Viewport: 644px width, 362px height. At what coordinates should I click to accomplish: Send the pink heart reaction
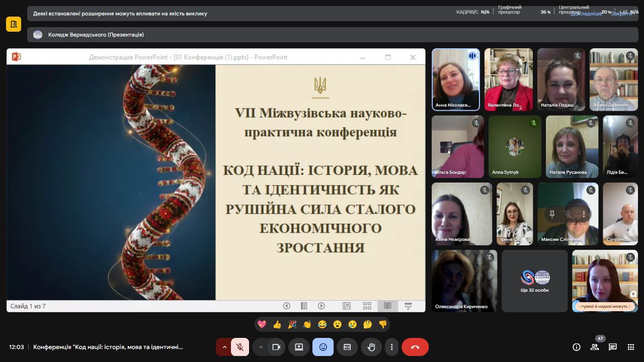coord(262,324)
